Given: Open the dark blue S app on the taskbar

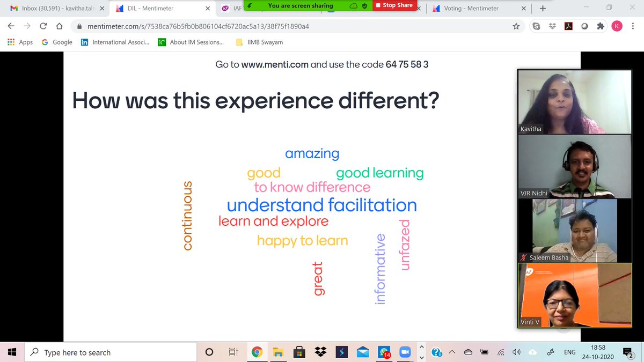Looking at the screenshot, I should click(x=342, y=352).
